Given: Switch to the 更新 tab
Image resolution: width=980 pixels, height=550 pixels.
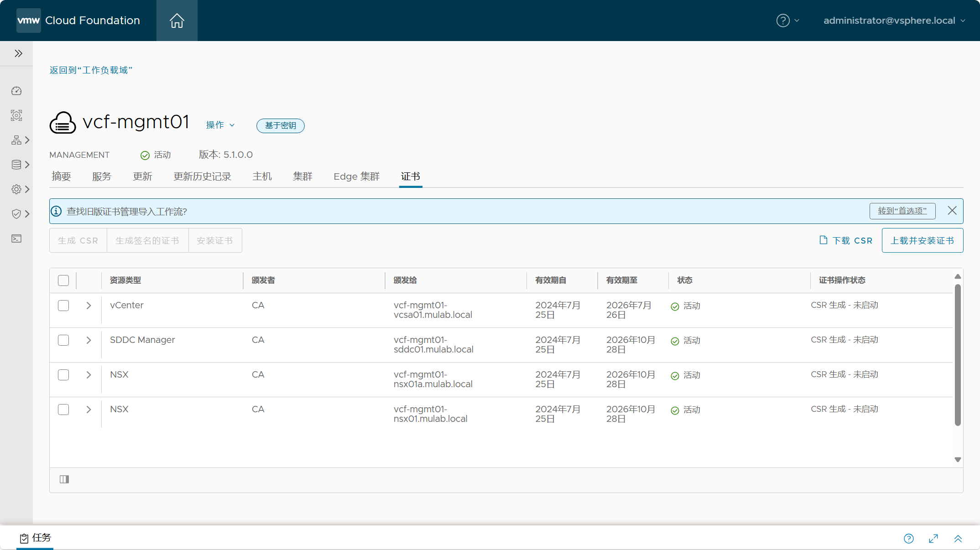Looking at the screenshot, I should pos(142,176).
